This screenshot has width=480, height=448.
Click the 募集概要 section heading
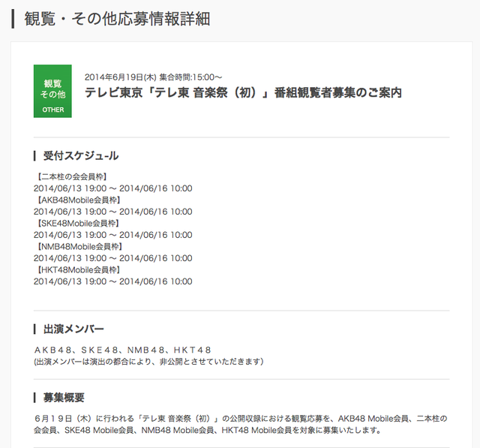pyautogui.click(x=64, y=398)
